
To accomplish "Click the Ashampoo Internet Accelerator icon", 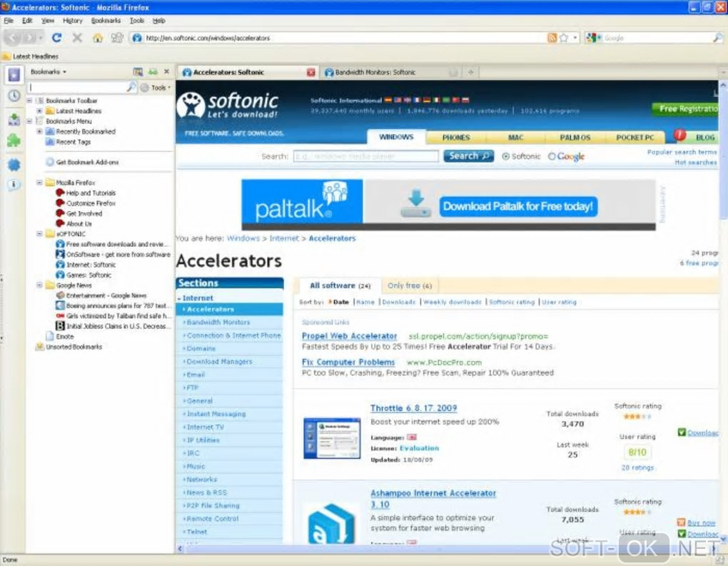I will point(331,523).
